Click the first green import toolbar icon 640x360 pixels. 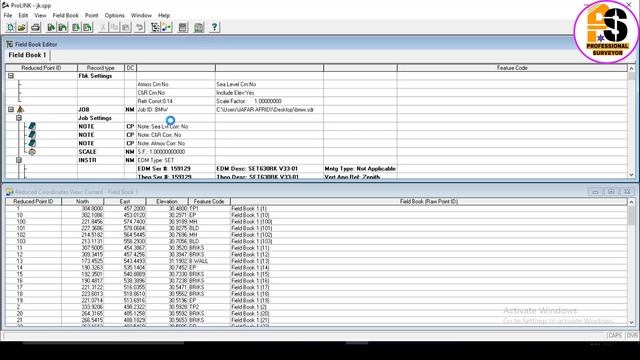coord(51,27)
